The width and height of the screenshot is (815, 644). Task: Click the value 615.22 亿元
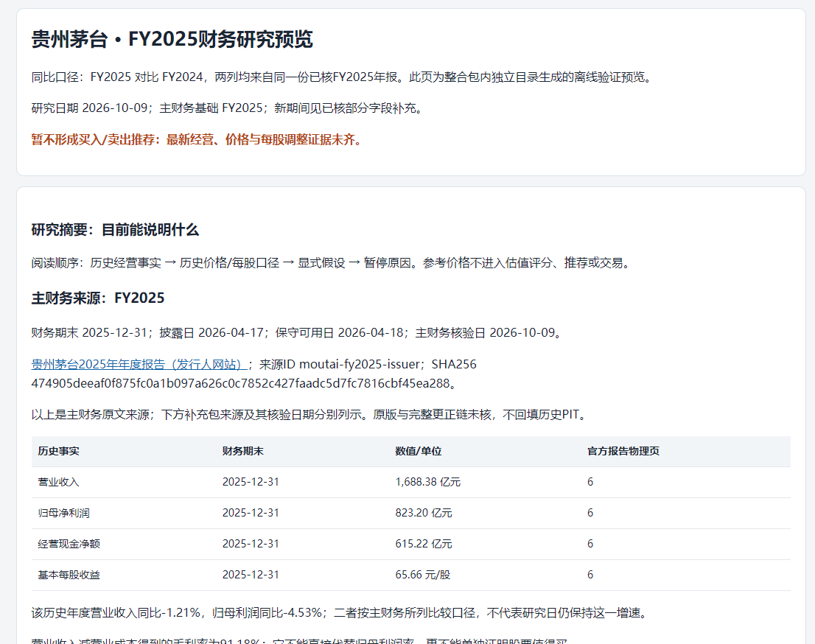(424, 545)
